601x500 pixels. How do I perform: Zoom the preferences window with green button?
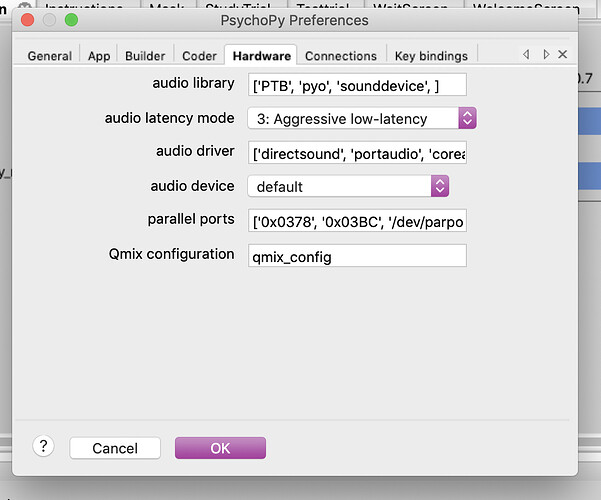tap(71, 20)
